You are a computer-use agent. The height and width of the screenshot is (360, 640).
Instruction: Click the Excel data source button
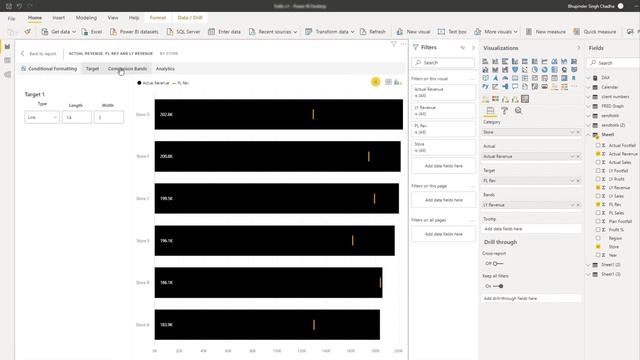tap(92, 31)
